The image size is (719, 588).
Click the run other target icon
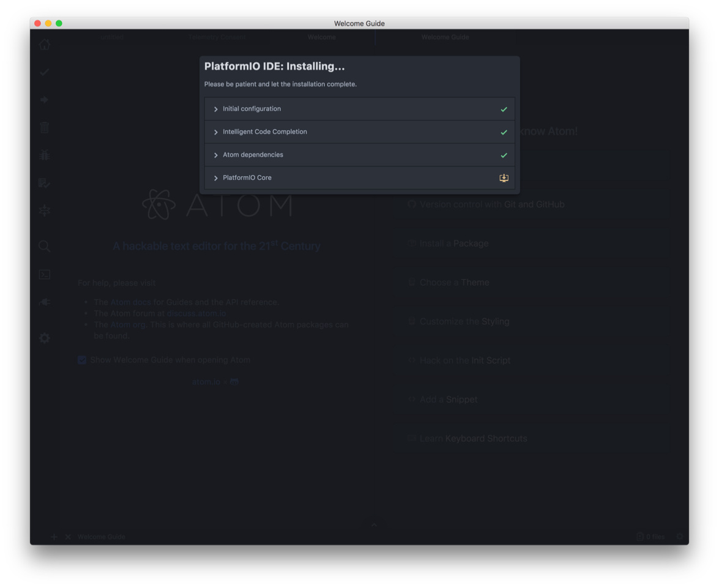click(45, 210)
